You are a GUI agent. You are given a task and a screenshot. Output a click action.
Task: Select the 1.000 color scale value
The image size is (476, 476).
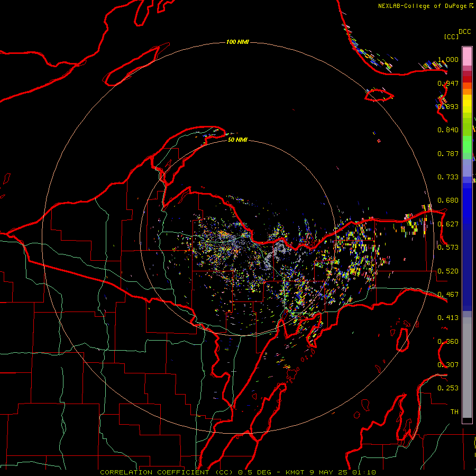(448, 59)
